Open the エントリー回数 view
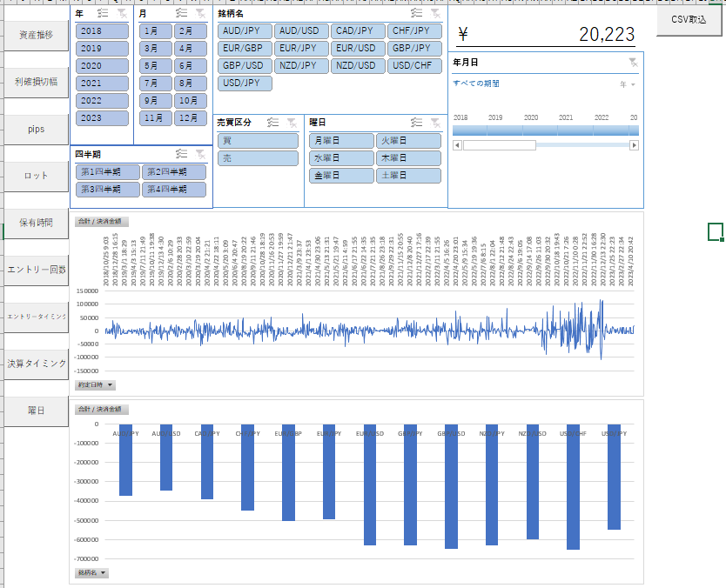Viewport: 726px width, 588px height. 36,271
